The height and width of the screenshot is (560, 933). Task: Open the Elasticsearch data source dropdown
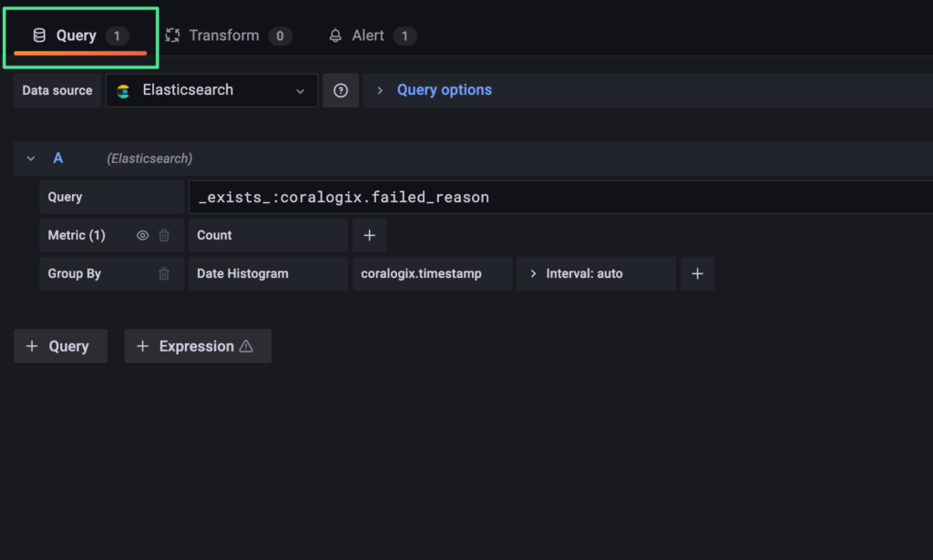coord(211,90)
